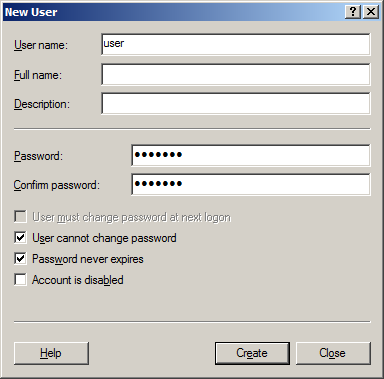Select the Full name input box
This screenshot has width=384, height=379.
(x=236, y=74)
